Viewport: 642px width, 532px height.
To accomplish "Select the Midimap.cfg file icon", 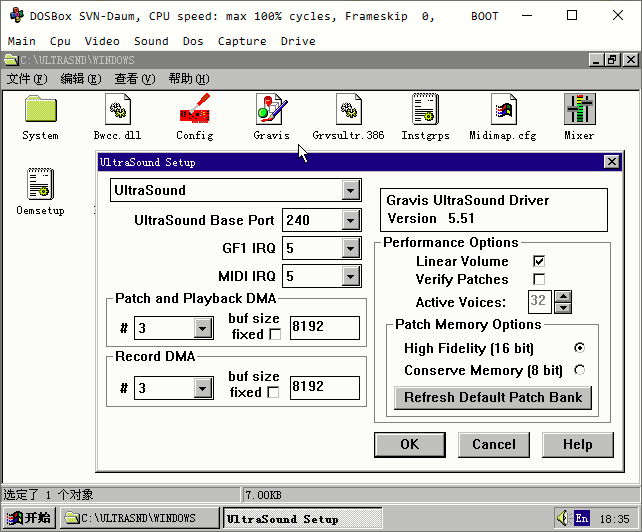I will (x=503, y=109).
